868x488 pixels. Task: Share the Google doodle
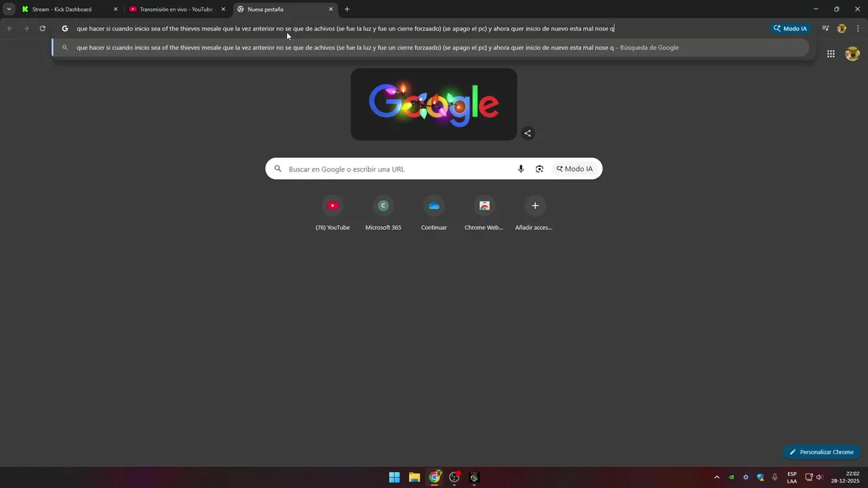(x=528, y=134)
